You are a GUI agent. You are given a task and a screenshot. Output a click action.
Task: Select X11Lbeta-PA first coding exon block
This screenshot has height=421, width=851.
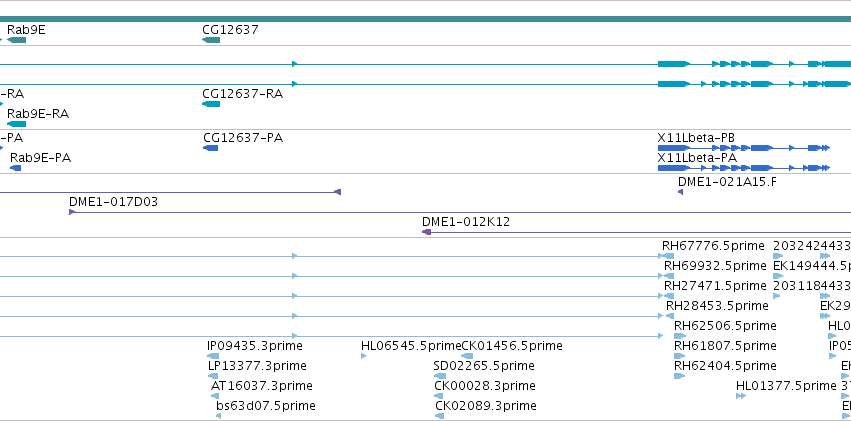[x=674, y=168]
